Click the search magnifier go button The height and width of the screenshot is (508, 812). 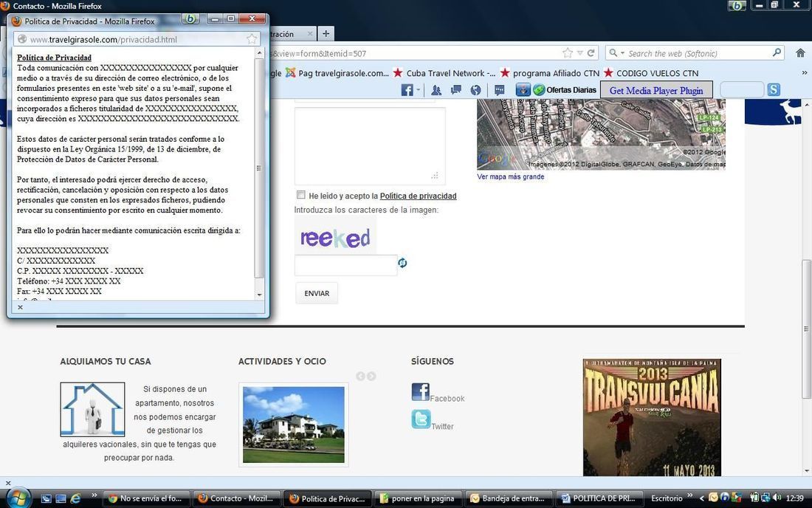pyautogui.click(x=777, y=53)
